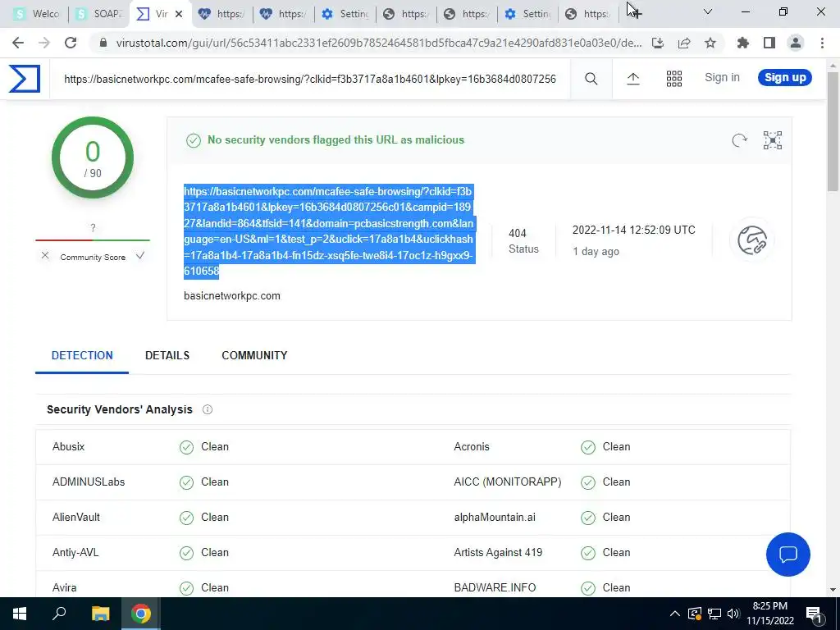Image resolution: width=840 pixels, height=630 pixels.
Task: Click the taskbar volume icon
Action: pos(733,614)
